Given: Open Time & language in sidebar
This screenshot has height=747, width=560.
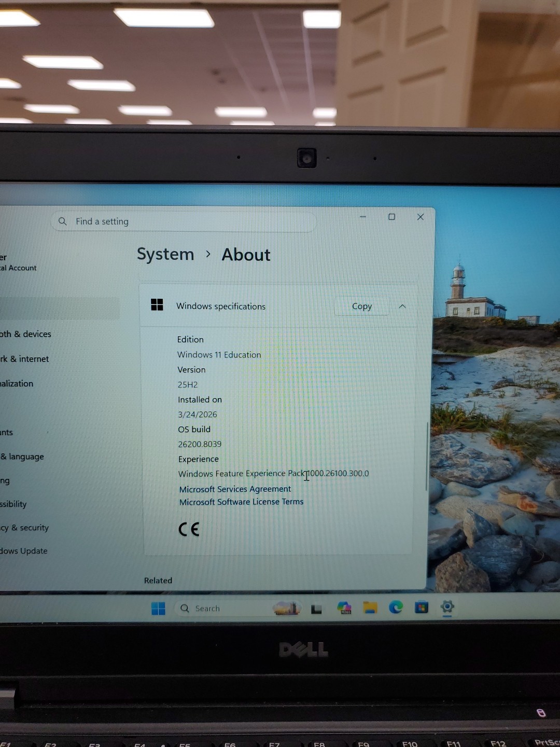Looking at the screenshot, I should click(22, 457).
